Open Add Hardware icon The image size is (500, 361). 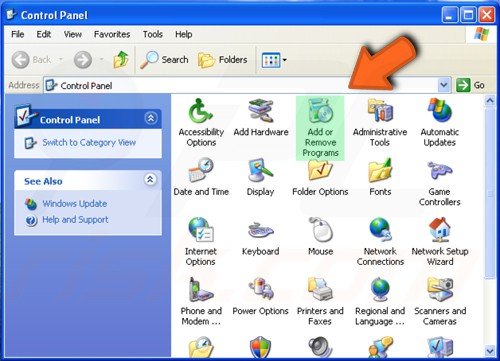pos(261,110)
